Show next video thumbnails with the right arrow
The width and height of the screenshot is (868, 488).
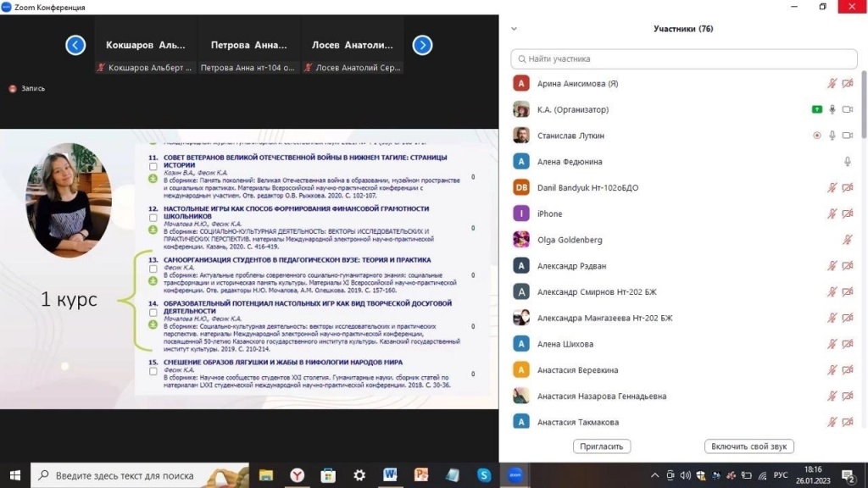pos(422,45)
